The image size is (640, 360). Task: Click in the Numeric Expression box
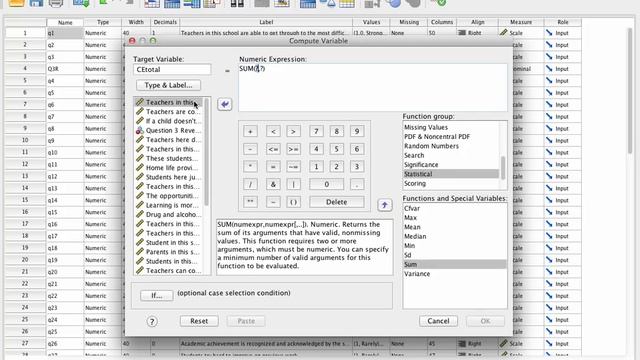click(373, 87)
